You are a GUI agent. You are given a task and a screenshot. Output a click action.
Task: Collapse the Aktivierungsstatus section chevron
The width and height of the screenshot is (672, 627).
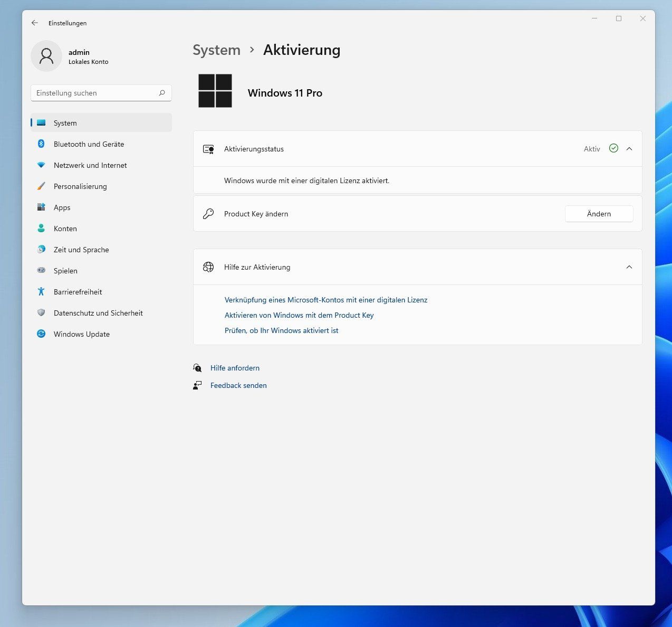tap(629, 149)
